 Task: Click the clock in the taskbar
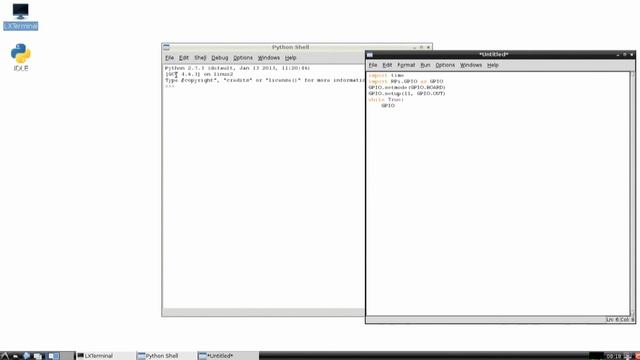613,356
